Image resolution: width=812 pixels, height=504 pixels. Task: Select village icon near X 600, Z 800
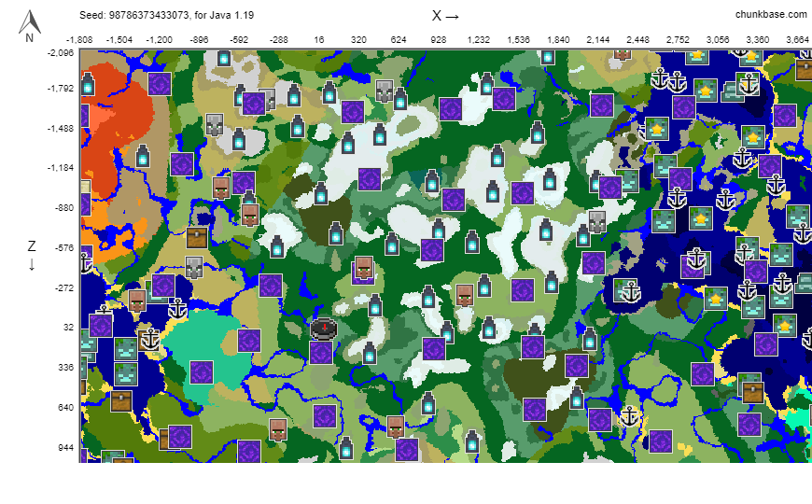tap(396, 427)
